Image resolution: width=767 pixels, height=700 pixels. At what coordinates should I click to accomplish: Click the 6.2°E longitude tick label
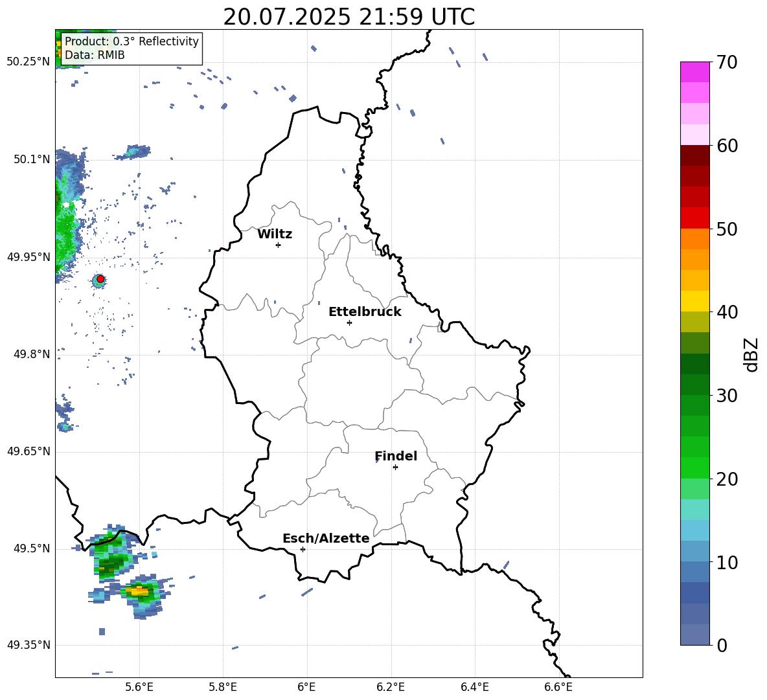click(x=391, y=687)
